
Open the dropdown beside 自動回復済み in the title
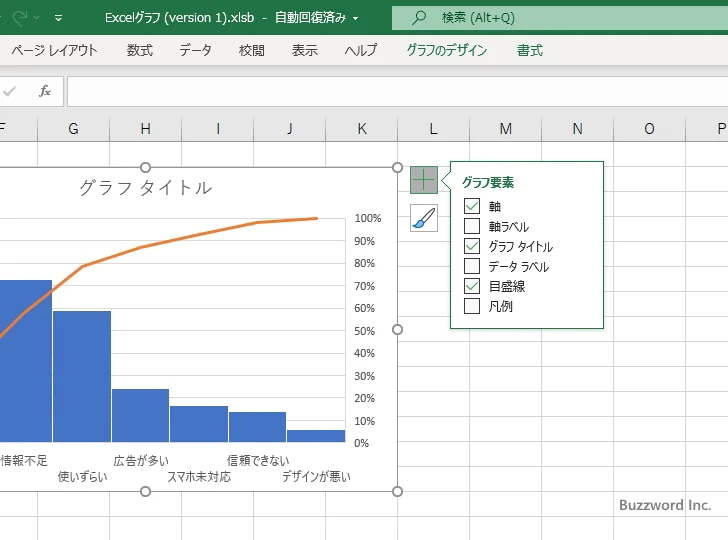(356, 19)
